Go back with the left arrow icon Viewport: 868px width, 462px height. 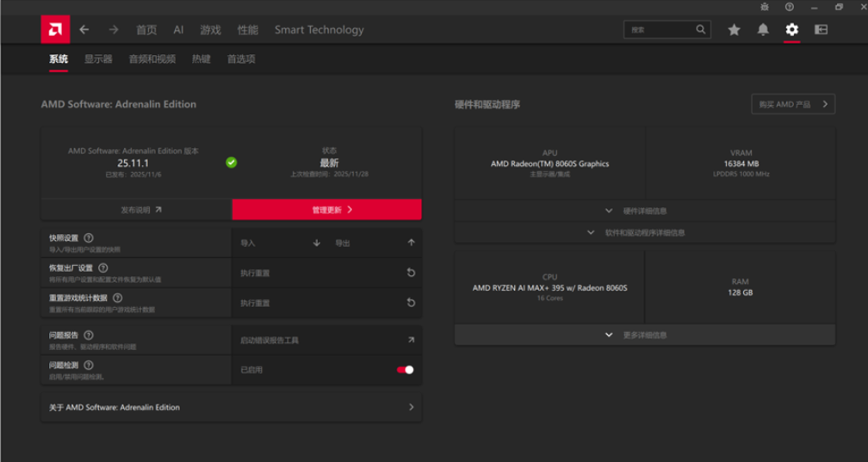click(x=84, y=29)
